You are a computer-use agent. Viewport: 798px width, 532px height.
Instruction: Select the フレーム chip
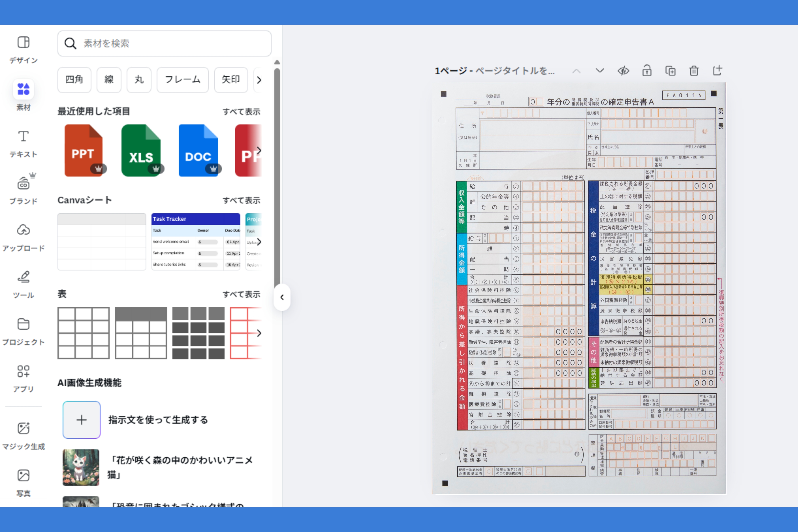click(x=182, y=80)
